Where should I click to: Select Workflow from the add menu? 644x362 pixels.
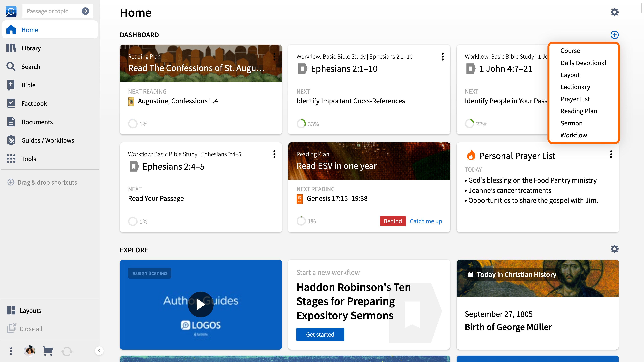[574, 135]
